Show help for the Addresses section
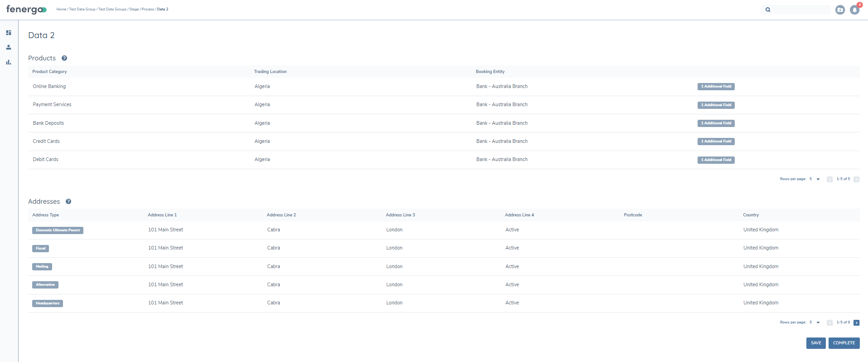The image size is (868, 362). tap(68, 201)
